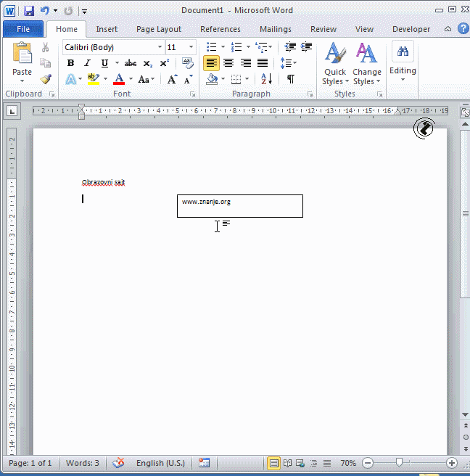470x476 pixels.
Task: Adjust the zoom slider in the status bar
Action: (x=398, y=463)
